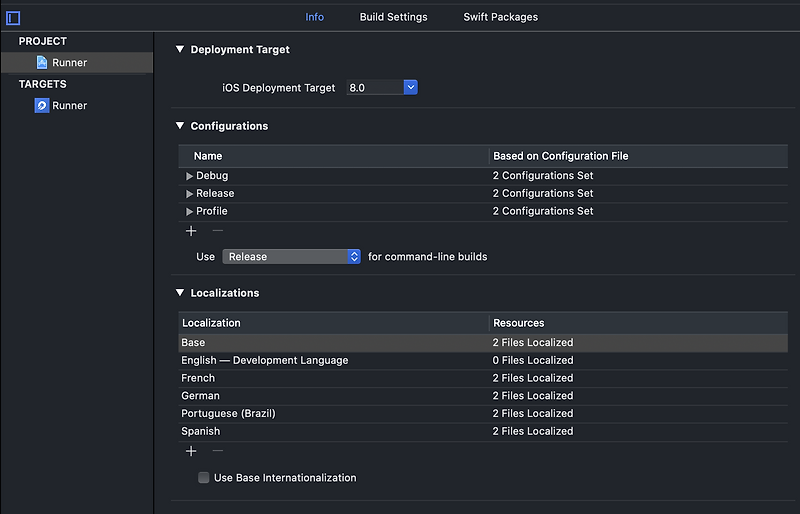Select the Runner project file icon
800x514 pixels.
click(42, 62)
